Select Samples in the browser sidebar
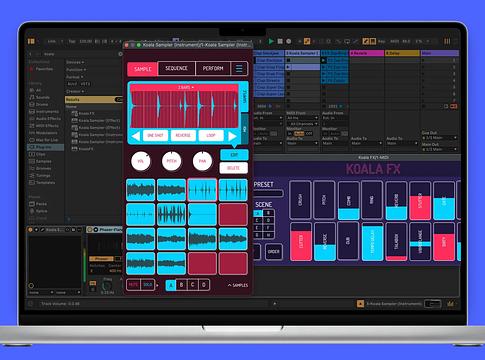The height and width of the screenshot is (360, 485). pos(41,161)
